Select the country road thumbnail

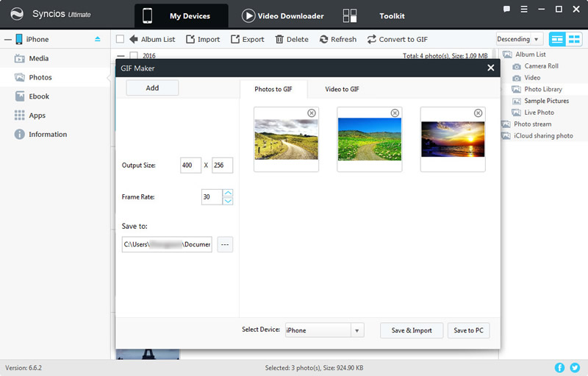pyautogui.click(x=286, y=140)
